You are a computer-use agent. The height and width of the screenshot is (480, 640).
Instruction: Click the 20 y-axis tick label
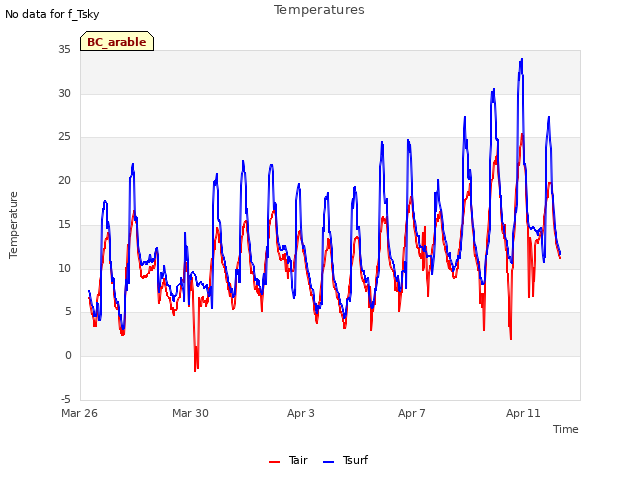coord(64,180)
